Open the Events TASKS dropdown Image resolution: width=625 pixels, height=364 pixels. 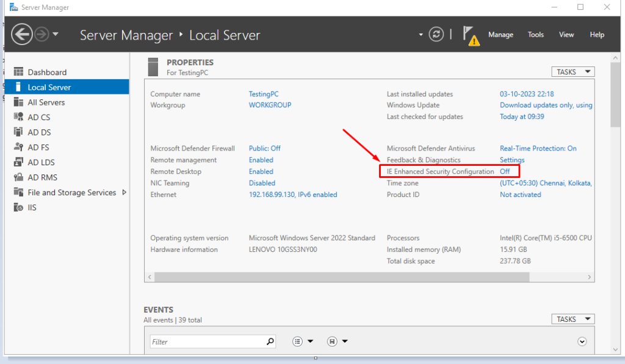[573, 319]
